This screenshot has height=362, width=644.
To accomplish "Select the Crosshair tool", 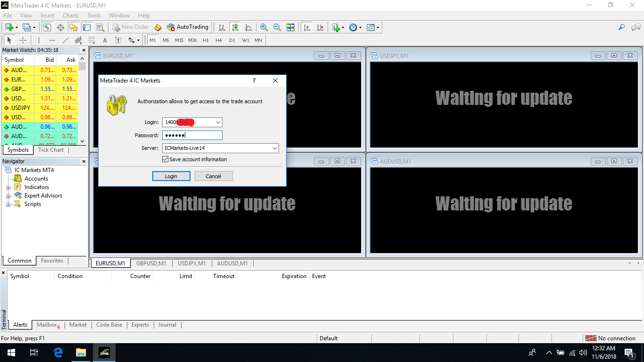I will [x=23, y=40].
